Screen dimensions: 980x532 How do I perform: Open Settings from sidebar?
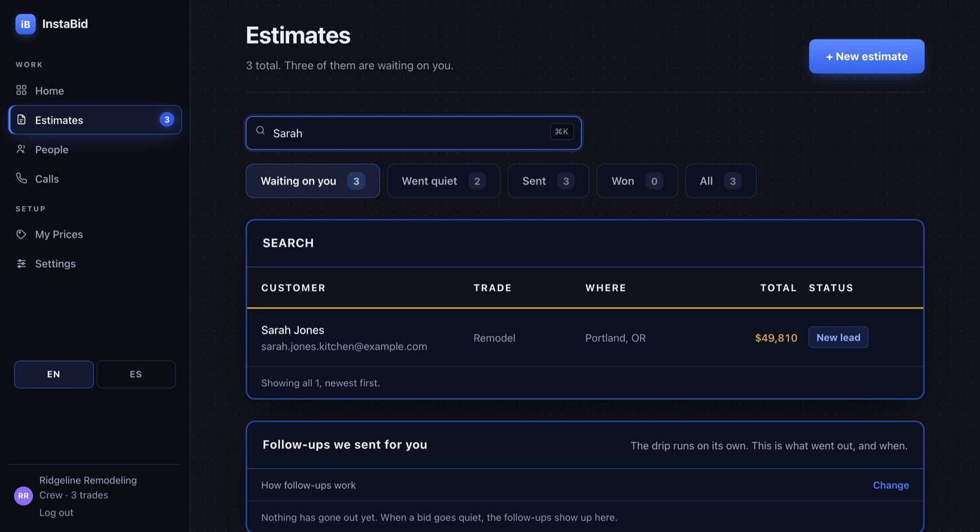(95, 264)
